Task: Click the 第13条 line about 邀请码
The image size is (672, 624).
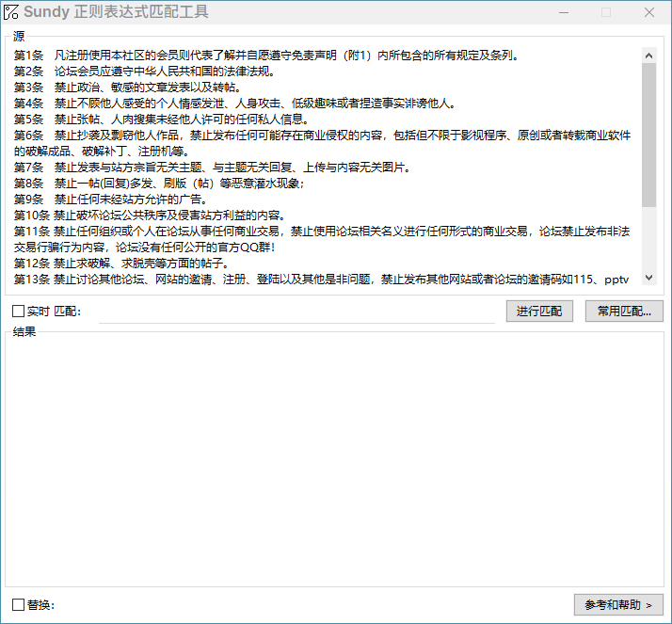Action: (x=321, y=280)
